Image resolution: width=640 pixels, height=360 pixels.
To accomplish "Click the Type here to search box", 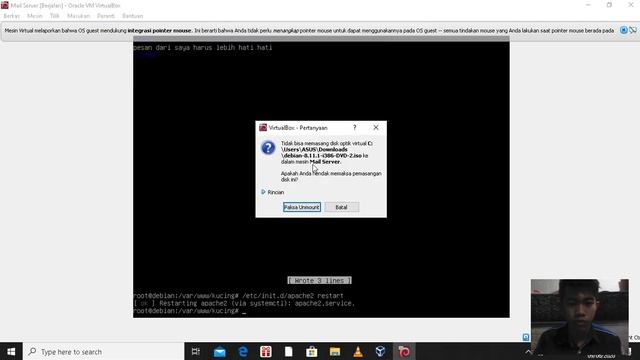I will click(104, 351).
